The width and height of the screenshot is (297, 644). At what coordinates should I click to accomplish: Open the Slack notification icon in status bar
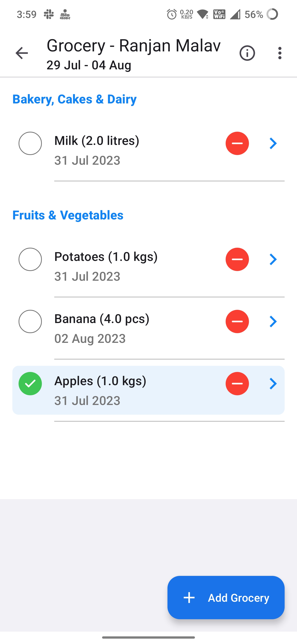click(49, 14)
